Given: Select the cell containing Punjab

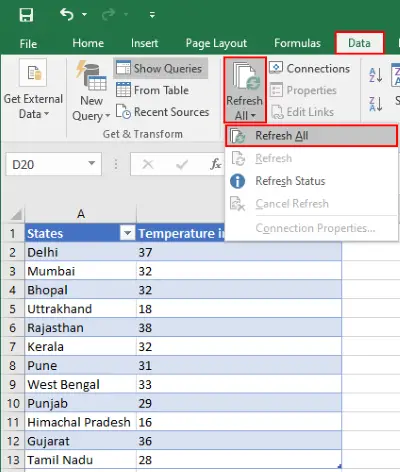Looking at the screenshot, I should coord(80,403).
